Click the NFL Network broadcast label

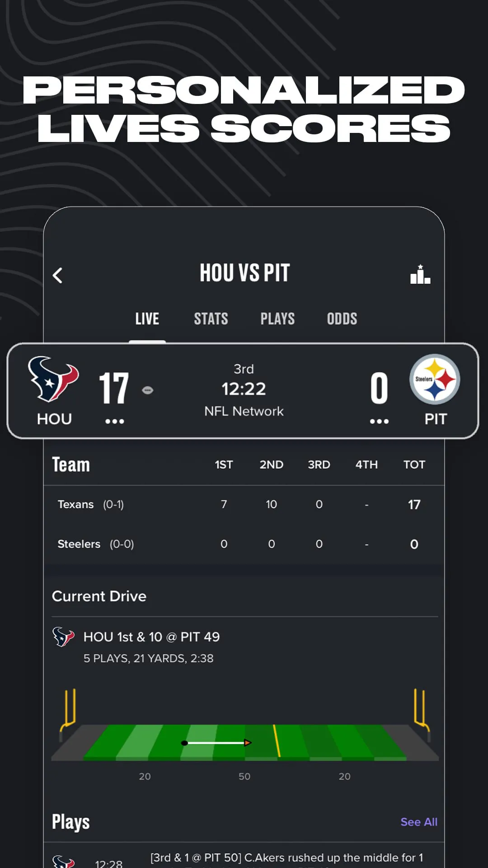[x=244, y=411]
